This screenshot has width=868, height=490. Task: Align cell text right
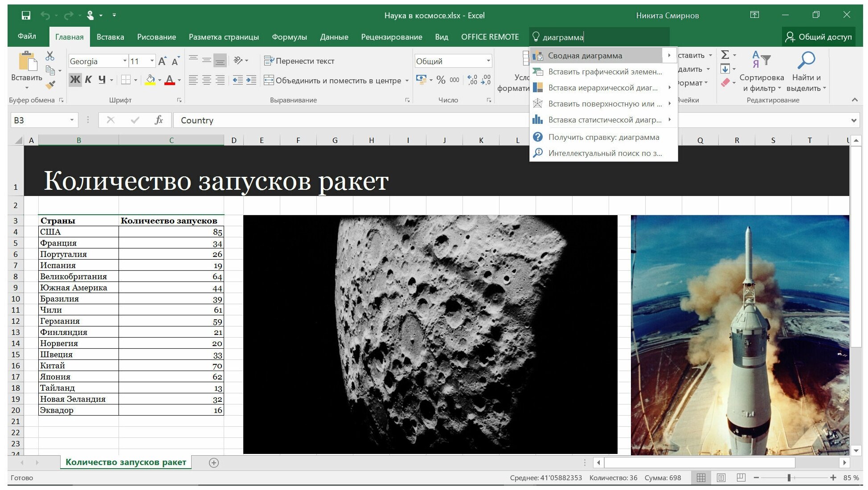click(x=220, y=80)
